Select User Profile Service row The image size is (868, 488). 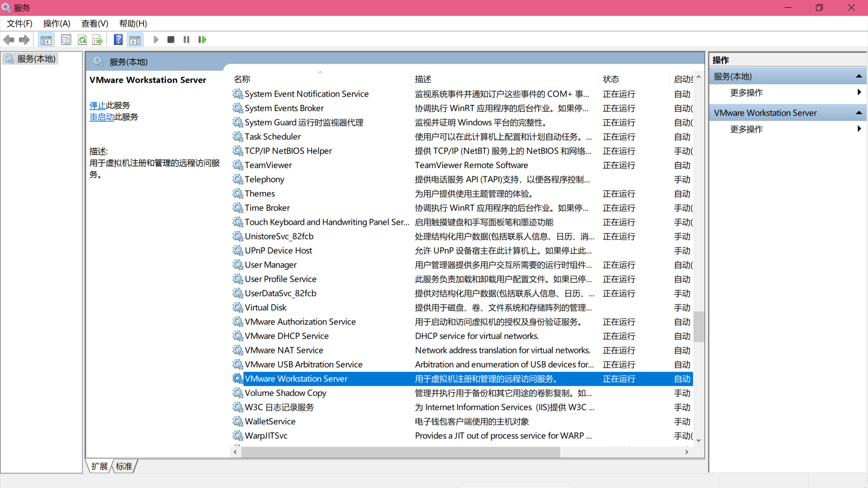462,279
